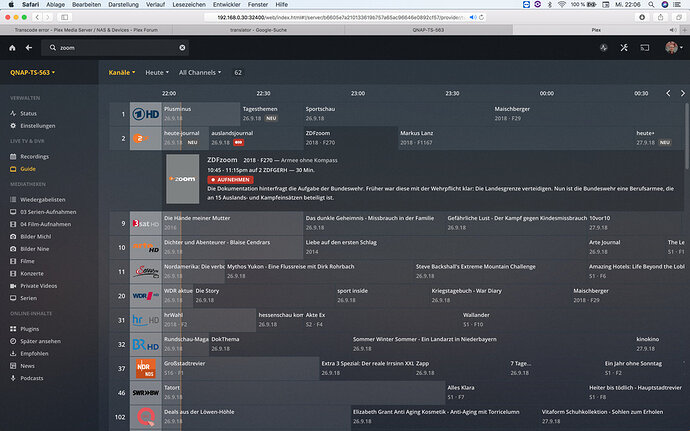Open the auslandsjournal program entry

256,138
